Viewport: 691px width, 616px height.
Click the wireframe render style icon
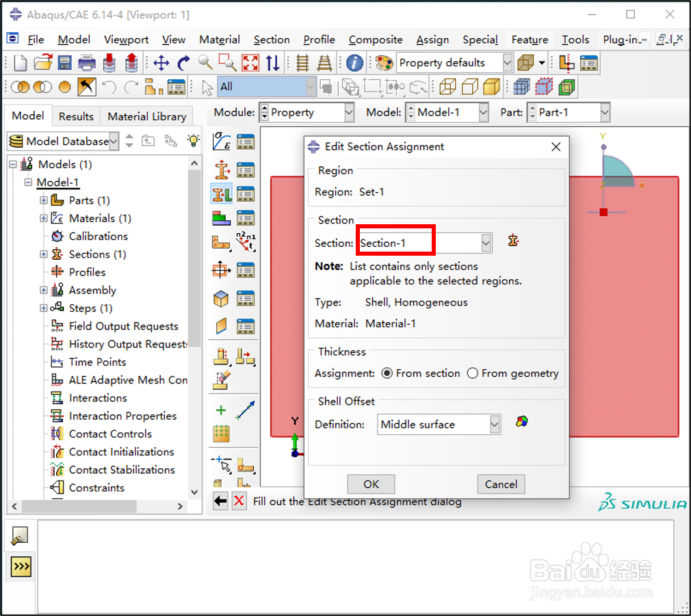click(447, 87)
